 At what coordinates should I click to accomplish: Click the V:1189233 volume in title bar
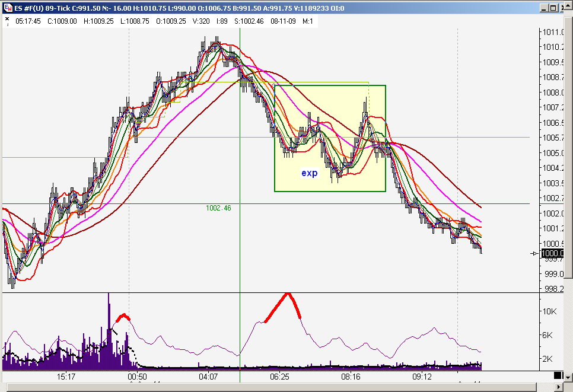[311, 8]
